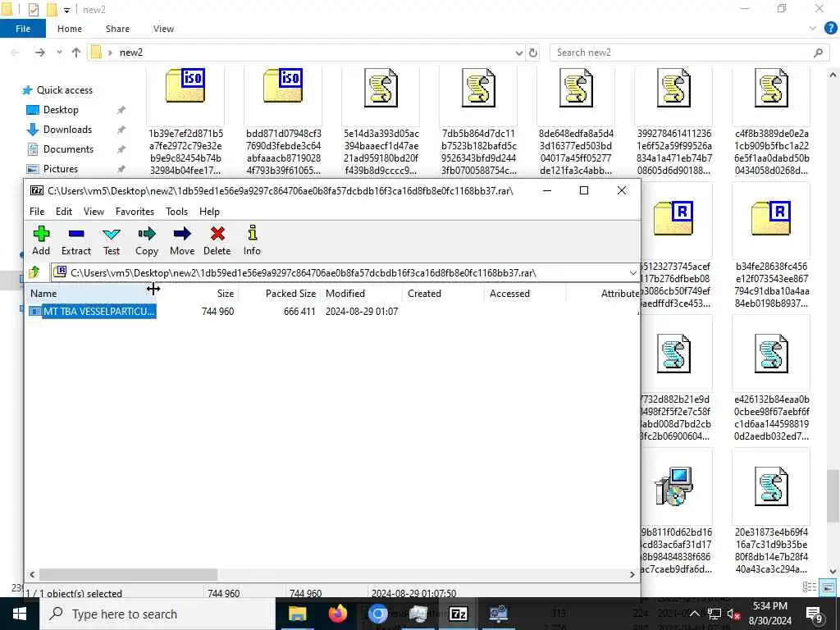Image resolution: width=840 pixels, height=630 pixels.
Task: Expand the Explorer ribbon chevron
Action: coord(813,29)
